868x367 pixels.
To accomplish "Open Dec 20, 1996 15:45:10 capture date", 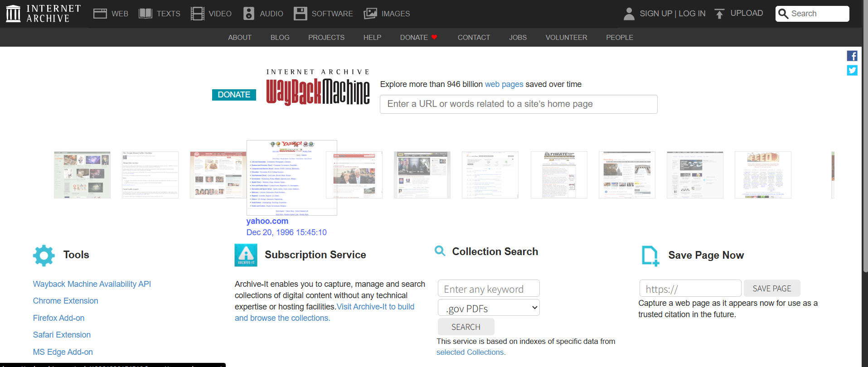I will coord(286,232).
